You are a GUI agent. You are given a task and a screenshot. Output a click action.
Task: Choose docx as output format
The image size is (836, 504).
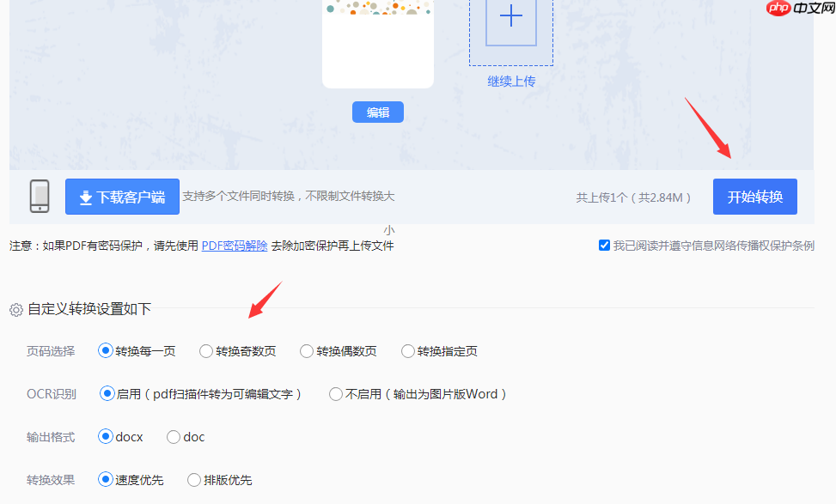coord(106,437)
